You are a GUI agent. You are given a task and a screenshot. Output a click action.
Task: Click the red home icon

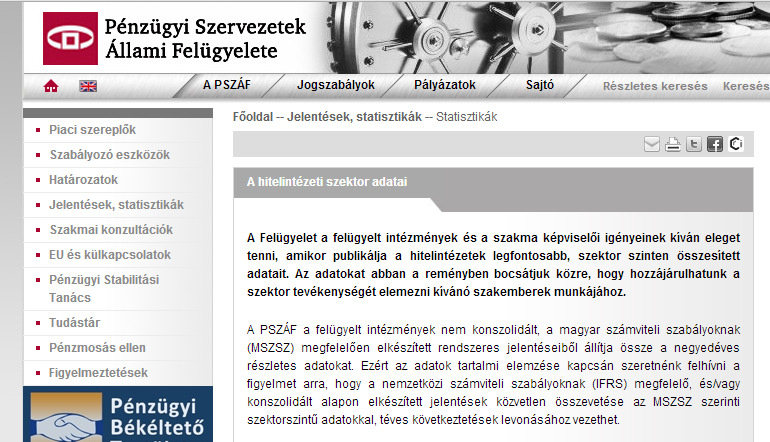(x=51, y=86)
